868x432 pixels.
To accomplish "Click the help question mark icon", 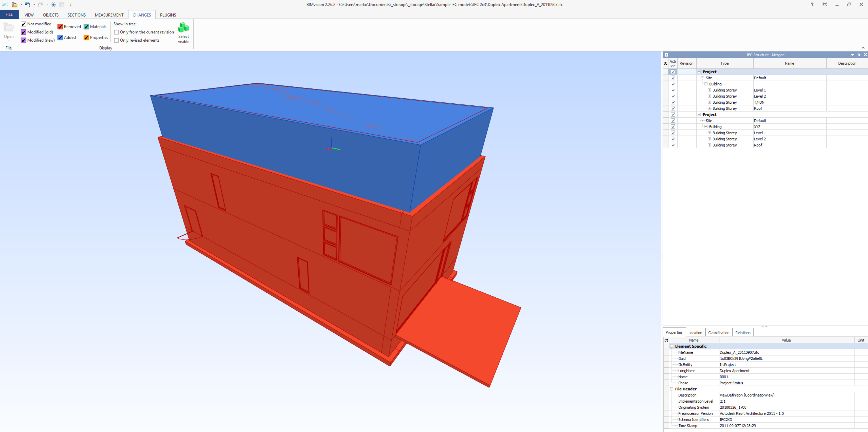I will tap(812, 4).
